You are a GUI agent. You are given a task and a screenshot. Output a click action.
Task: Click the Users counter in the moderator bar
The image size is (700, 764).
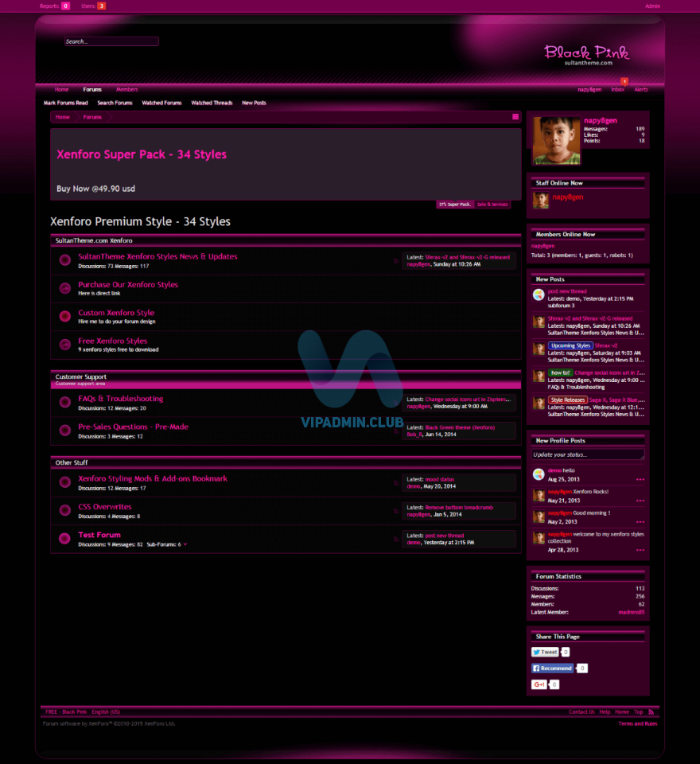coord(94,6)
